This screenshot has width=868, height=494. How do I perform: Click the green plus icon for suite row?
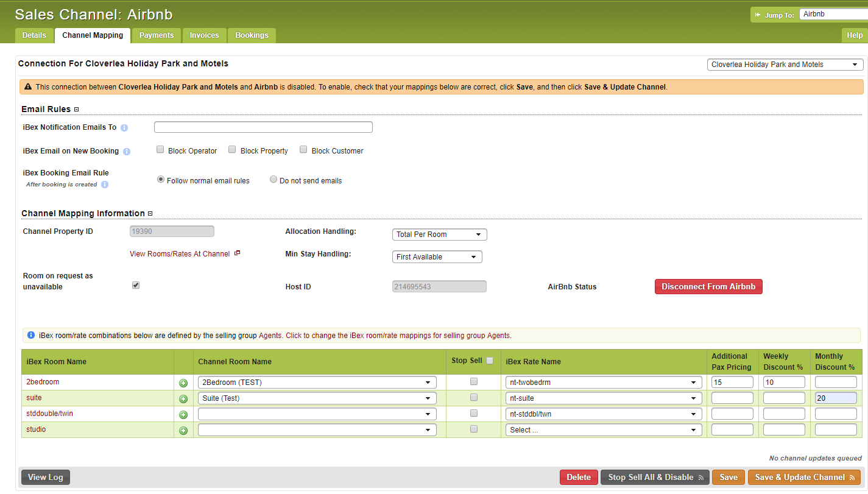[x=183, y=399]
